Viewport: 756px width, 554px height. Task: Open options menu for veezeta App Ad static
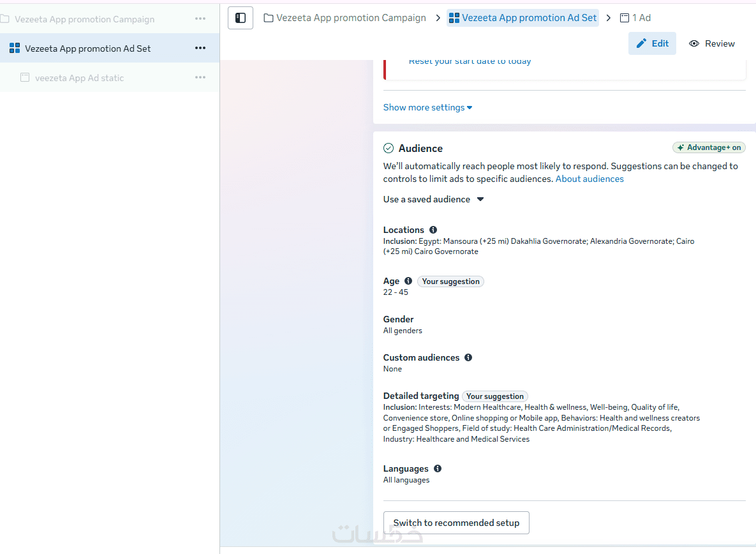tap(200, 78)
